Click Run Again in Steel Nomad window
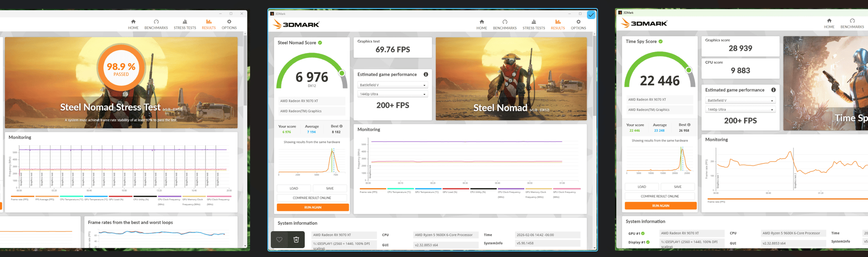Image resolution: width=868 pixels, height=257 pixels. [313, 207]
